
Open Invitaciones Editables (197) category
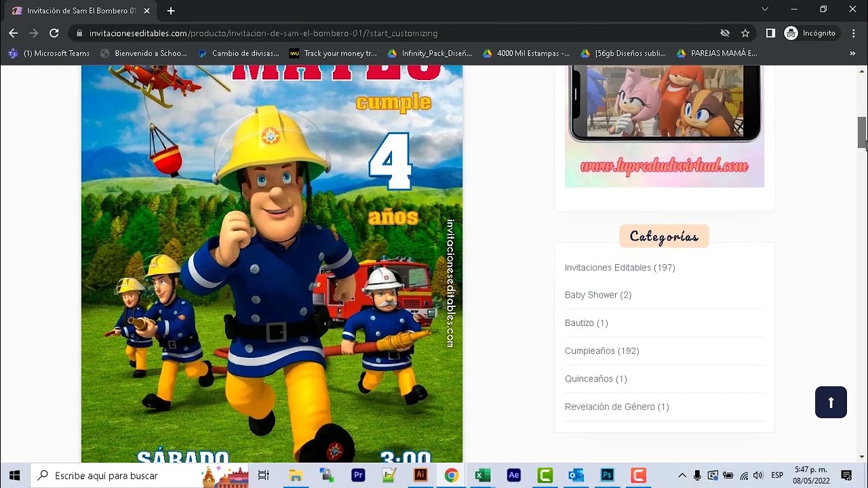point(620,268)
